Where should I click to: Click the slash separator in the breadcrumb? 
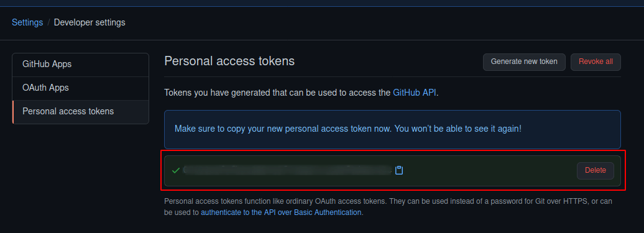coord(48,22)
